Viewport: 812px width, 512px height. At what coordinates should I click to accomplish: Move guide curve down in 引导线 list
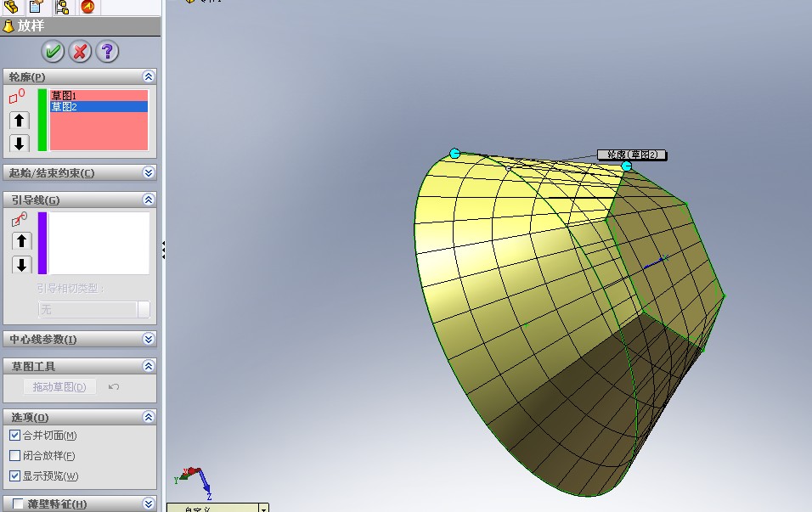coord(21,265)
